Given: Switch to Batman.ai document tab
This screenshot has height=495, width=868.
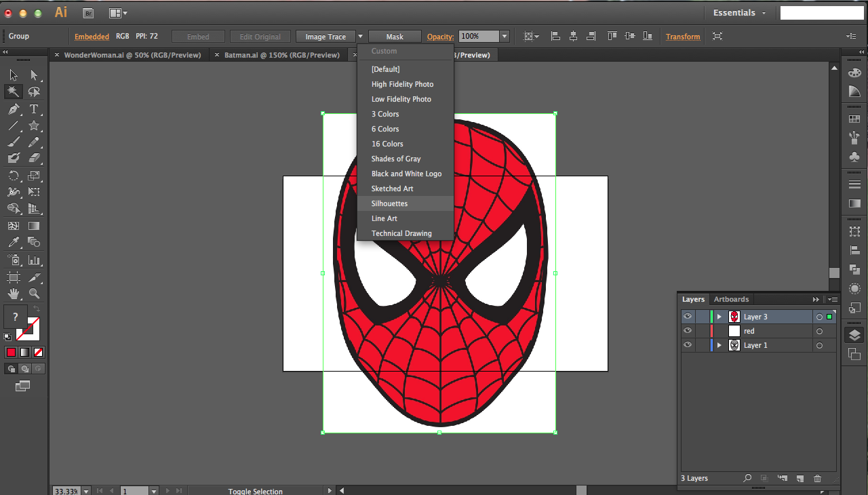Looking at the screenshot, I should point(281,55).
